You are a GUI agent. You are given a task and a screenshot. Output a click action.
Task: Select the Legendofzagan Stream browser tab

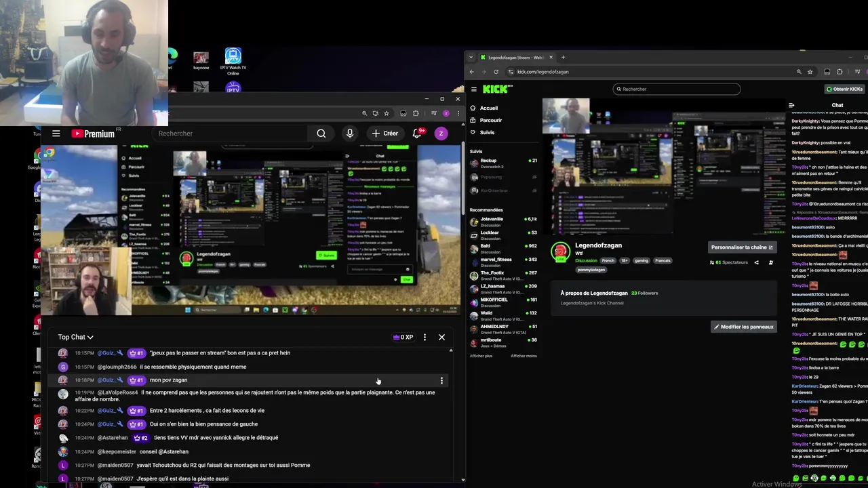tap(516, 58)
